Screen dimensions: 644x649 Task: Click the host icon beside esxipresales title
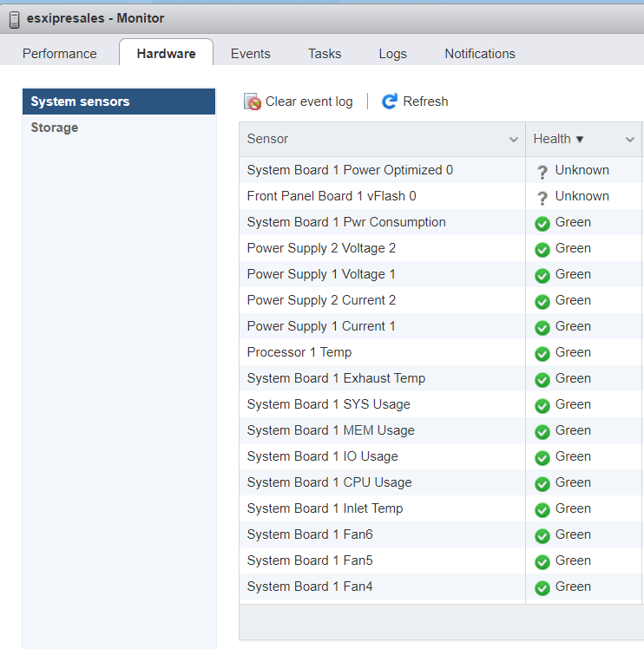pyautogui.click(x=15, y=18)
